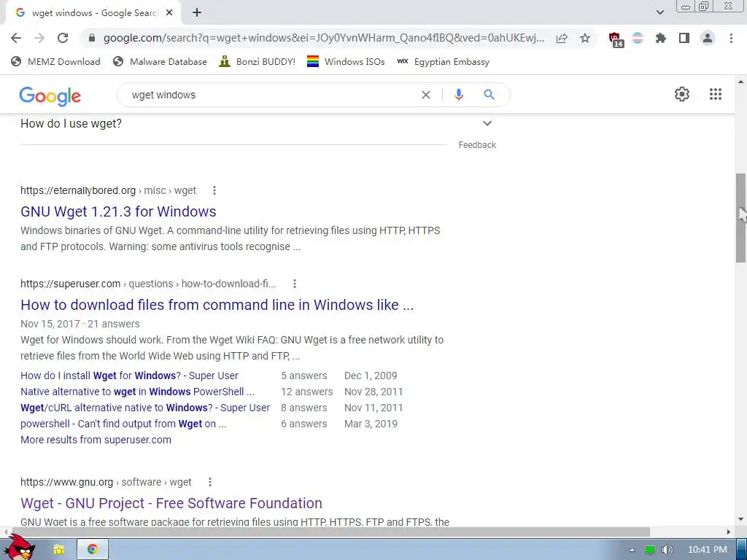Bookmark this page with the star
The image size is (747, 560).
(x=585, y=38)
